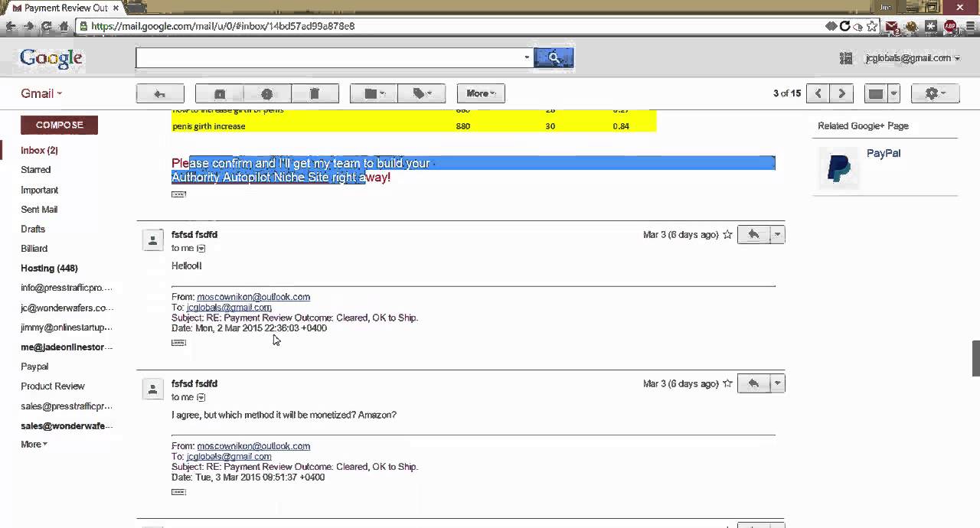
Task: Click the browser address bar
Action: [452, 26]
